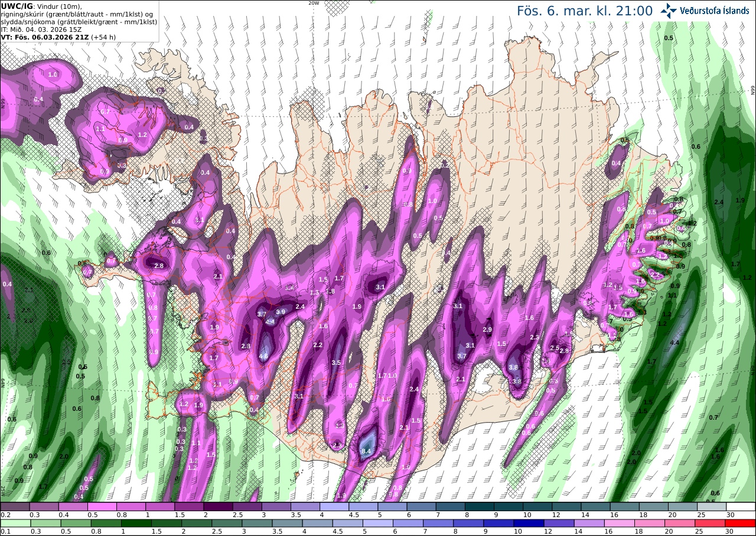This screenshot has width=756, height=536.
Task: Select upper legend white swatch labeled 30
Action: point(741,506)
